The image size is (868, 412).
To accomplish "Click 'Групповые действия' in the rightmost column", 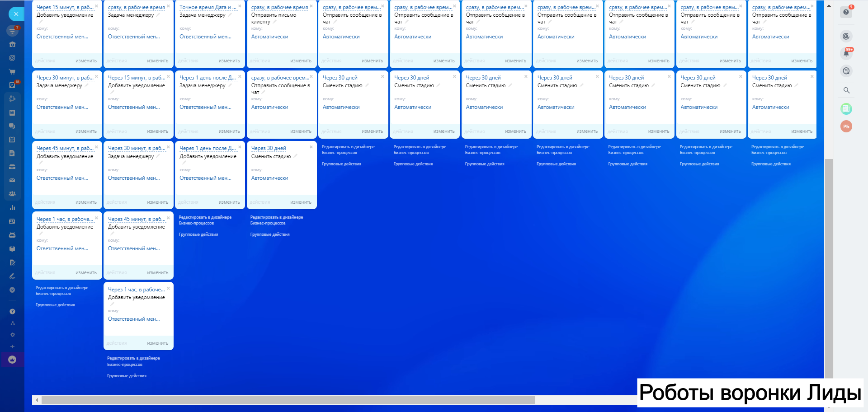I will coord(771,164).
